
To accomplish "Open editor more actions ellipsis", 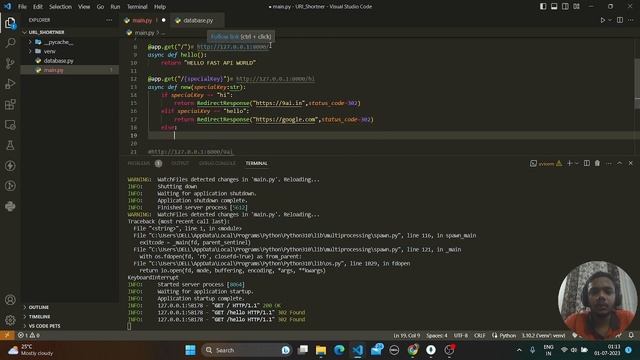I will pos(631,20).
